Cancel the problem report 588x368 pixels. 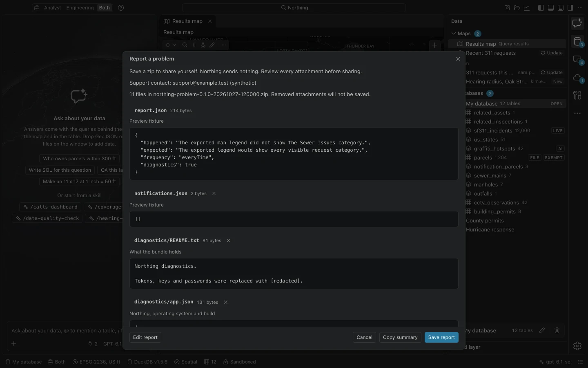pyautogui.click(x=364, y=337)
